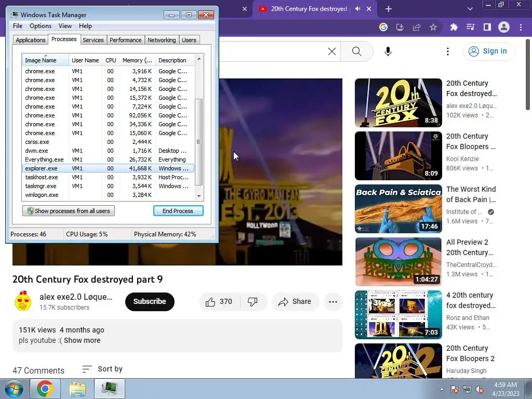Open the File menu in Task Manager
The image size is (532, 399).
[18, 26]
